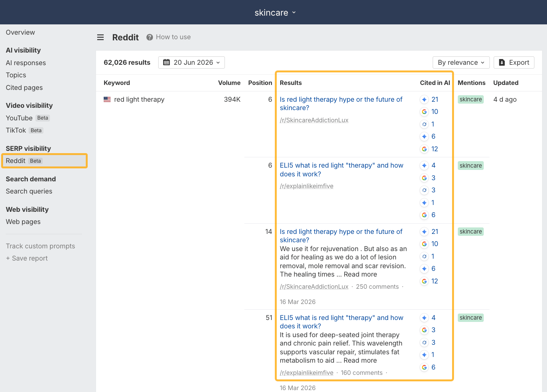The image size is (547, 392).
Task: Click Save report
Action: coord(27,258)
